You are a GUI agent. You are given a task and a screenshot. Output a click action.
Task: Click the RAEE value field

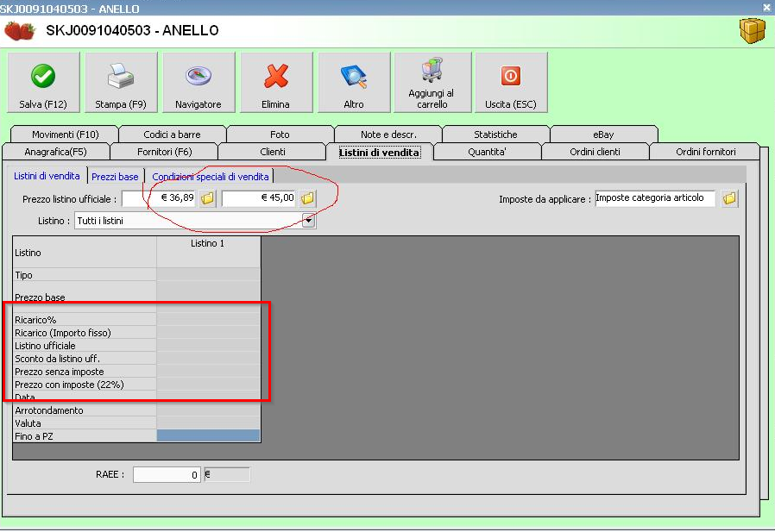(x=167, y=475)
